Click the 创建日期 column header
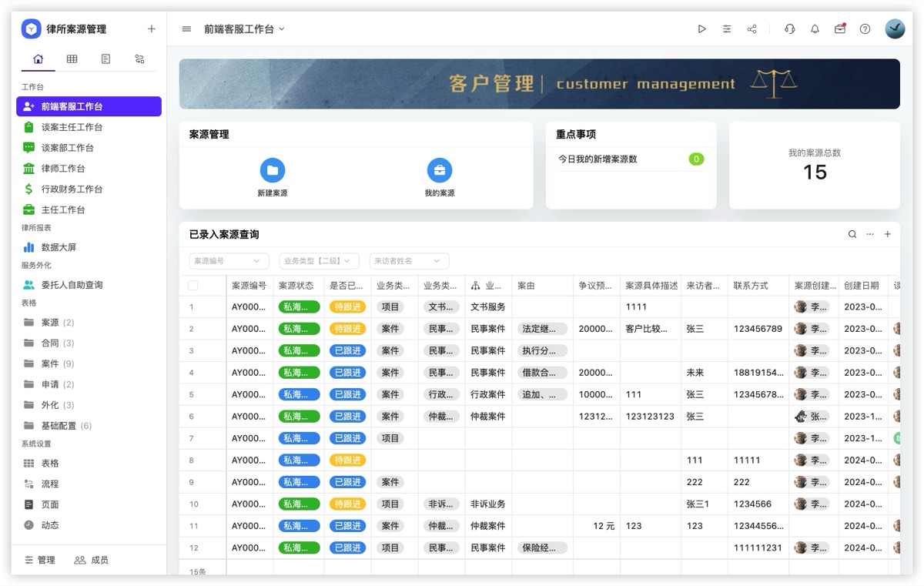 point(863,286)
